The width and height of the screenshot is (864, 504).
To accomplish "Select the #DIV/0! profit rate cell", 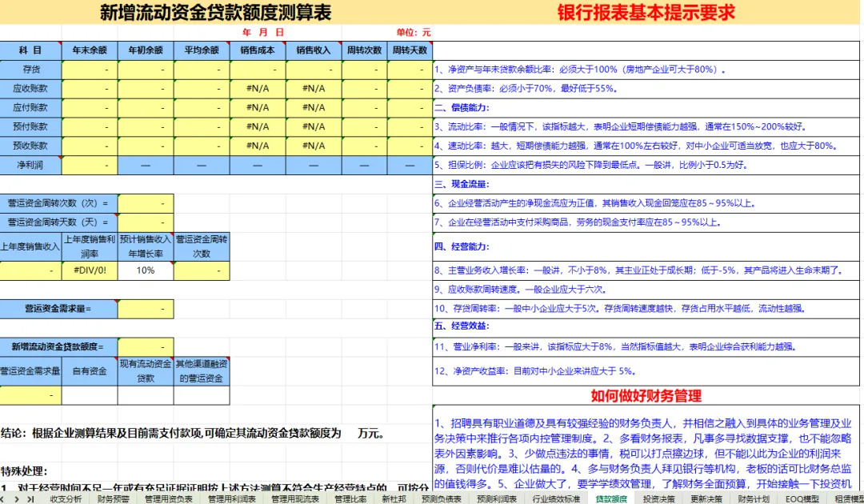I will coord(90,270).
